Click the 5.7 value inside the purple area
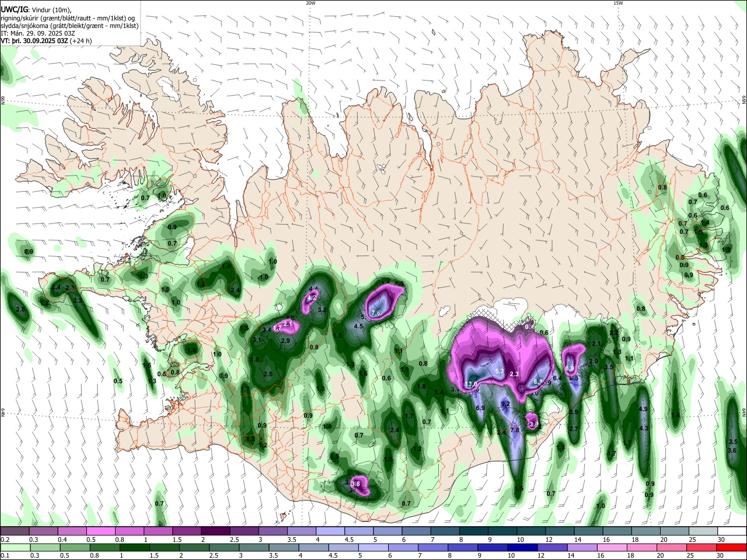 tap(499, 371)
